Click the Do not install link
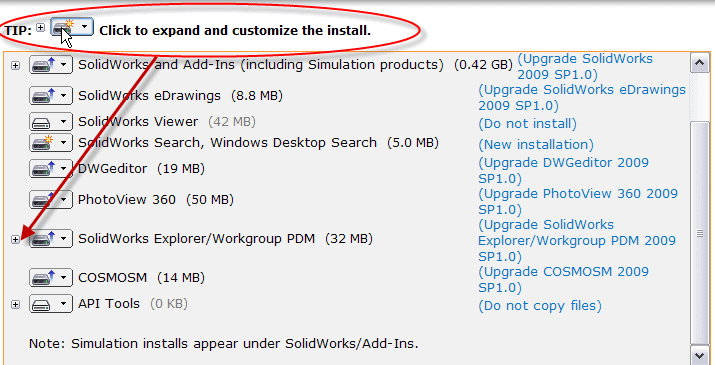The width and height of the screenshot is (715, 365). (528, 124)
